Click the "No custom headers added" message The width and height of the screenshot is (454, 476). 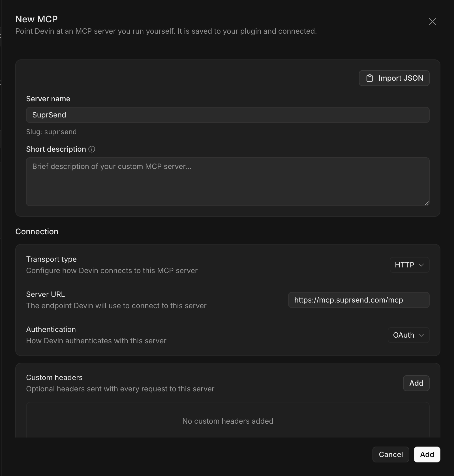(x=228, y=421)
